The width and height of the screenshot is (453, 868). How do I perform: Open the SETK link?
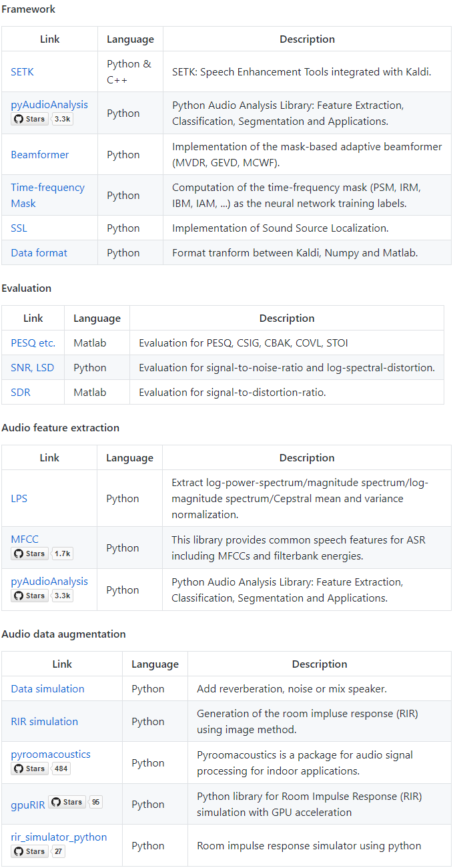coord(21,71)
